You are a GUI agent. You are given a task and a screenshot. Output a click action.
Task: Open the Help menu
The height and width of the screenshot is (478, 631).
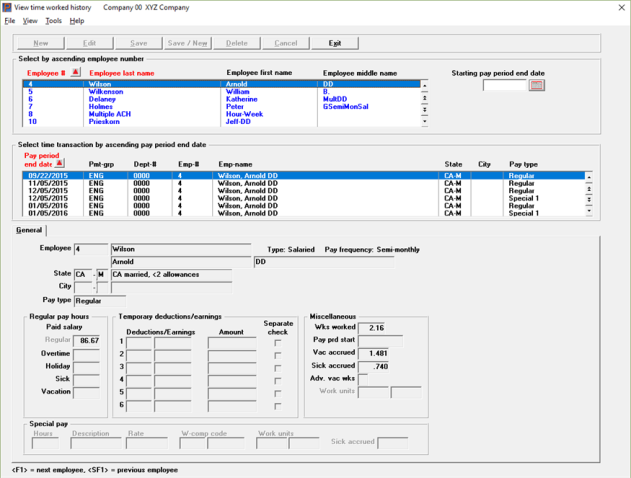[x=77, y=20]
